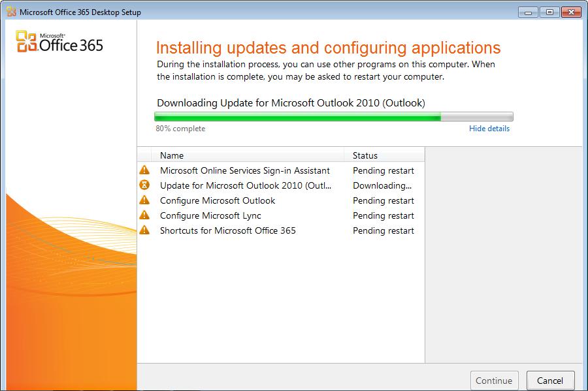588x391 pixels.
Task: Minimize the Desktop Setup window
Action: point(529,12)
